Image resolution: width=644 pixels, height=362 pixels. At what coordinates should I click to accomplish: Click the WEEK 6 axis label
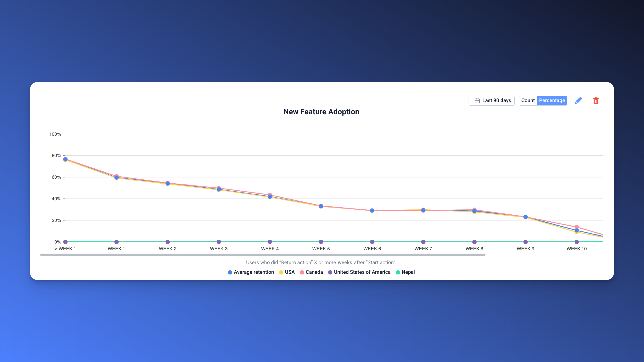coord(372,249)
